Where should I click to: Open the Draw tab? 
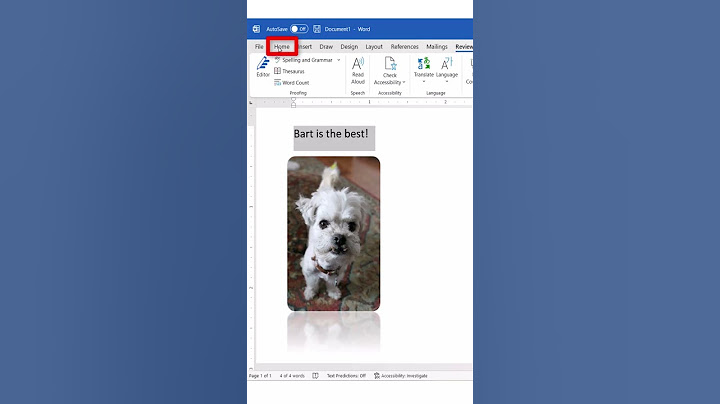point(326,47)
